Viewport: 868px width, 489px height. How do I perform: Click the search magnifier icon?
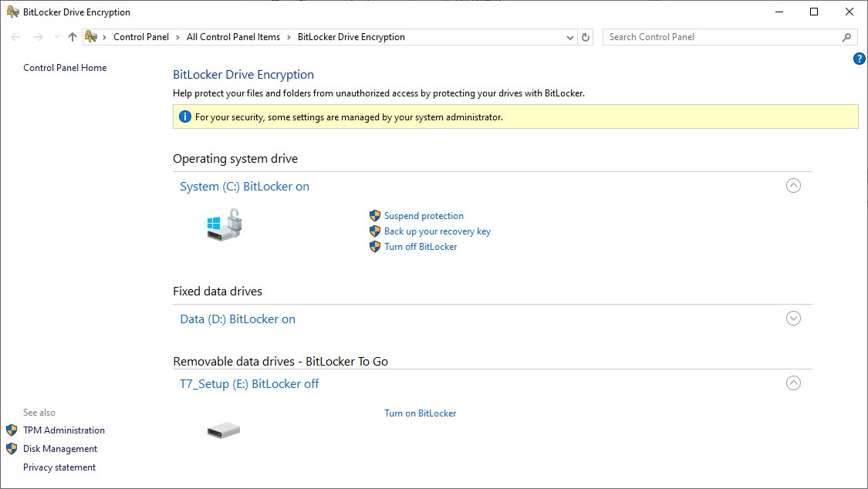[846, 37]
